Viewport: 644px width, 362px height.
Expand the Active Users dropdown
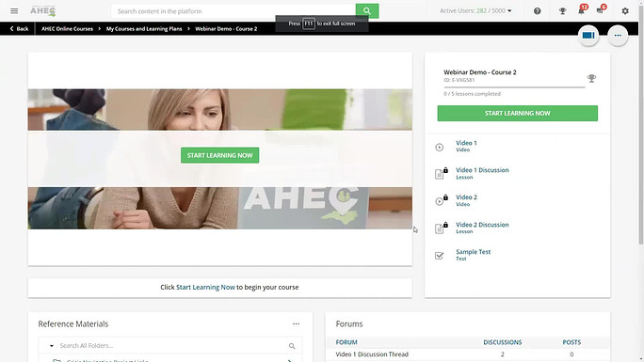(509, 11)
